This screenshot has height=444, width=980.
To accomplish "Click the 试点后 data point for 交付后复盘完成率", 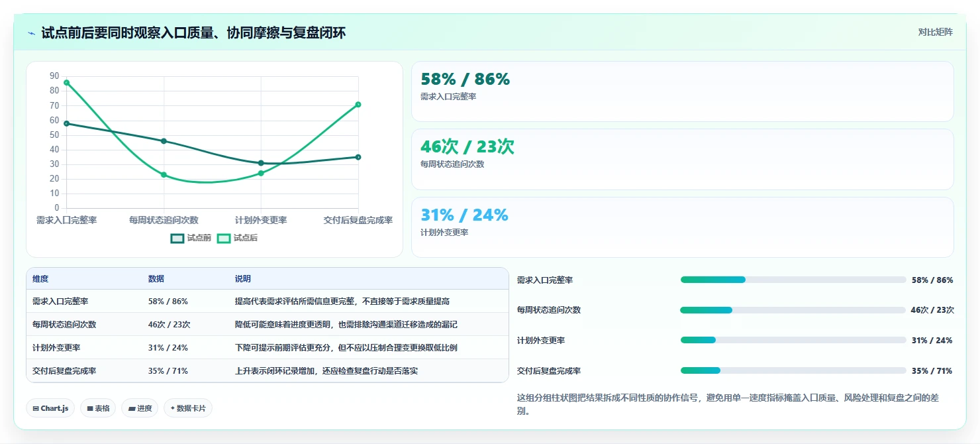I will (x=358, y=105).
